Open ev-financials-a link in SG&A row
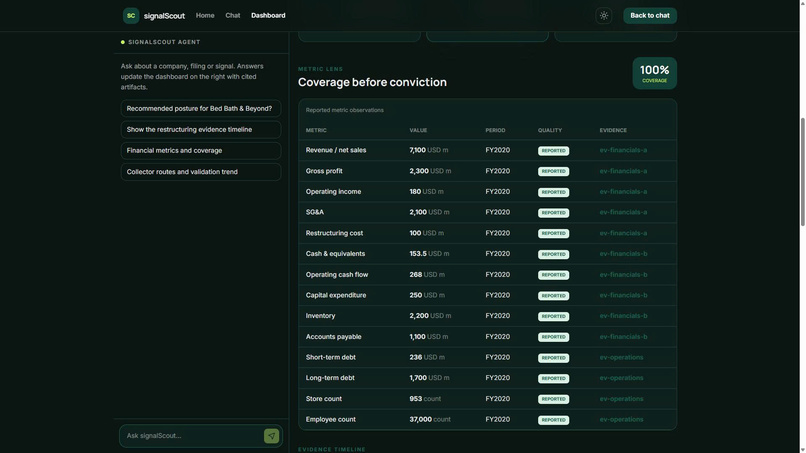The width and height of the screenshot is (806, 453). [623, 212]
